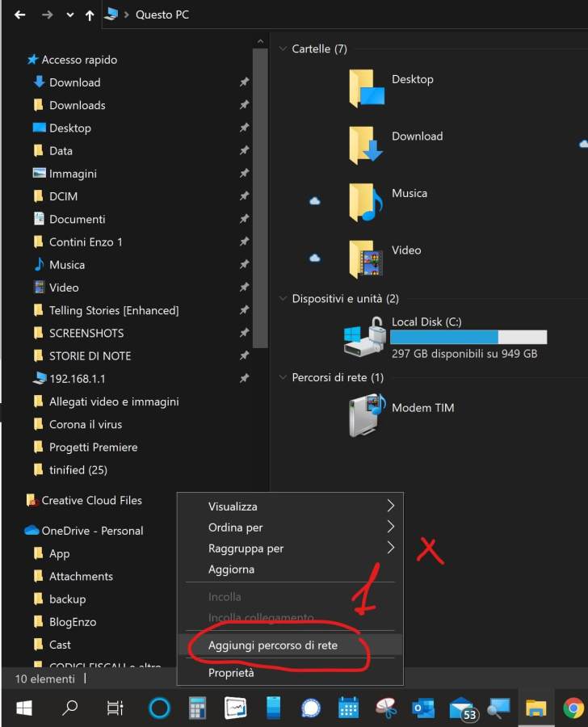
Task: Click the Cortana circle icon
Action: click(x=160, y=708)
